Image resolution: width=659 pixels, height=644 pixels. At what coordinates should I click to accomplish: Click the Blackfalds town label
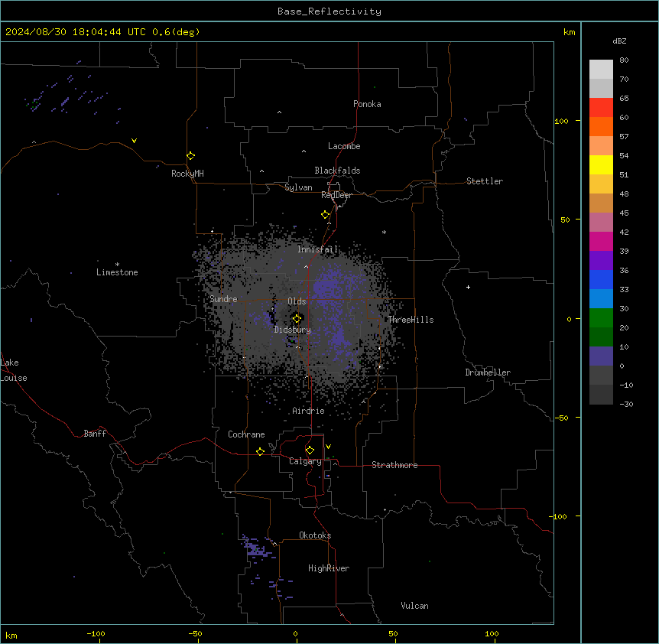pos(337,171)
